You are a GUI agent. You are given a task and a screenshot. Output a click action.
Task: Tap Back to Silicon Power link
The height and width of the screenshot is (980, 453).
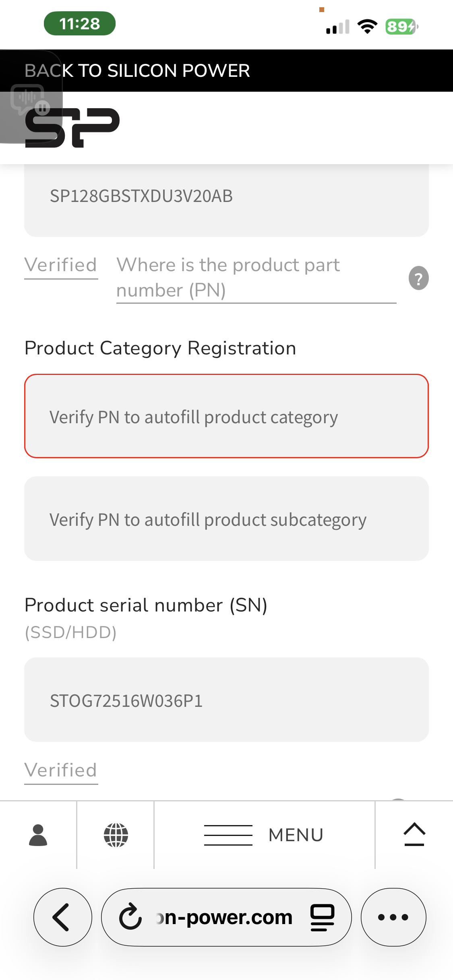coord(137,71)
